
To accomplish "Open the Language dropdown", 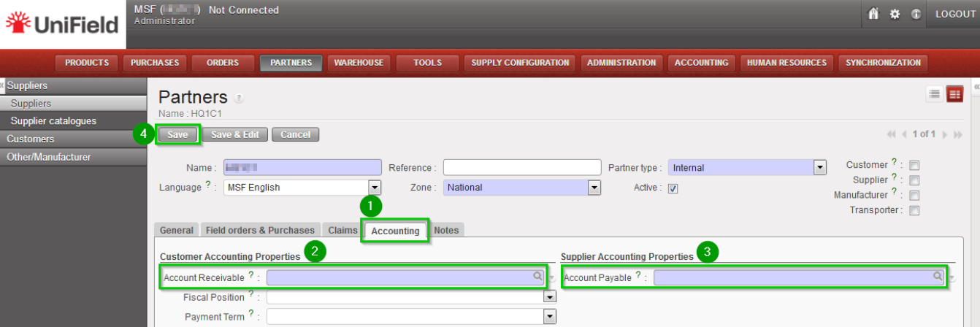I will 375,188.
